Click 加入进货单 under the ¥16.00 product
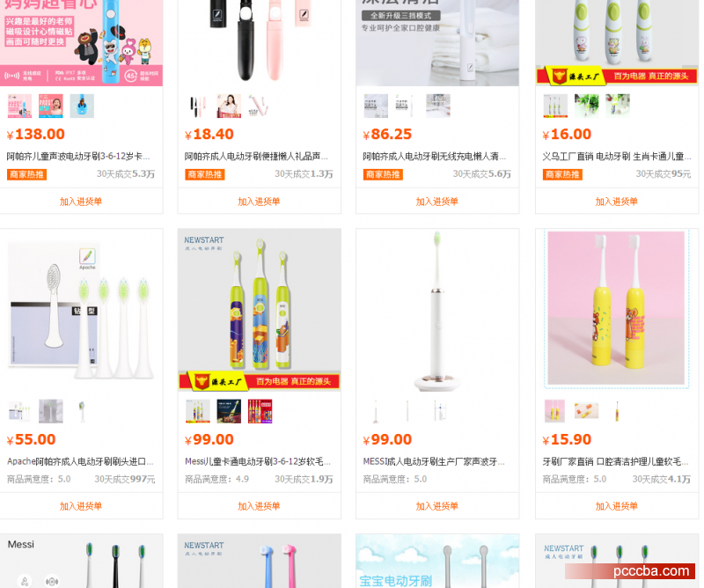The width and height of the screenshot is (704, 588). pos(617,202)
